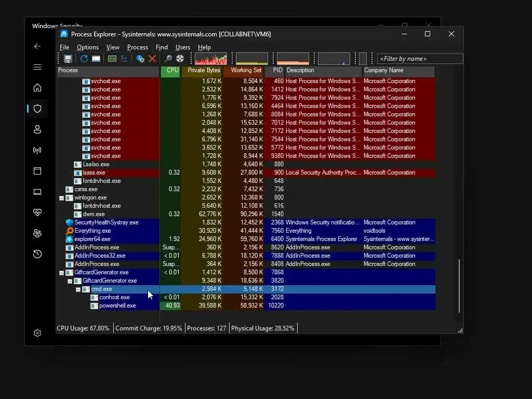The image size is (532, 399).
Task: Click the Filter by name field
Action: click(420, 59)
